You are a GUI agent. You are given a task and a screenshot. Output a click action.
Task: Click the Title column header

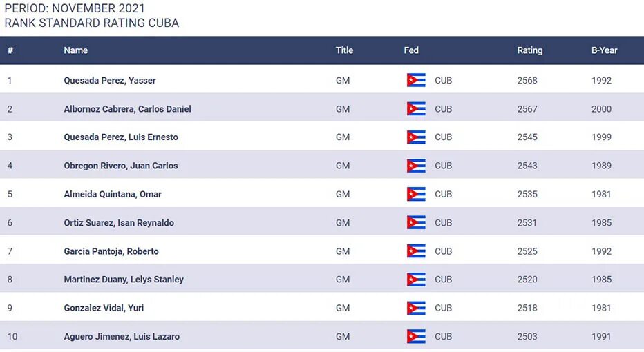[x=344, y=50]
